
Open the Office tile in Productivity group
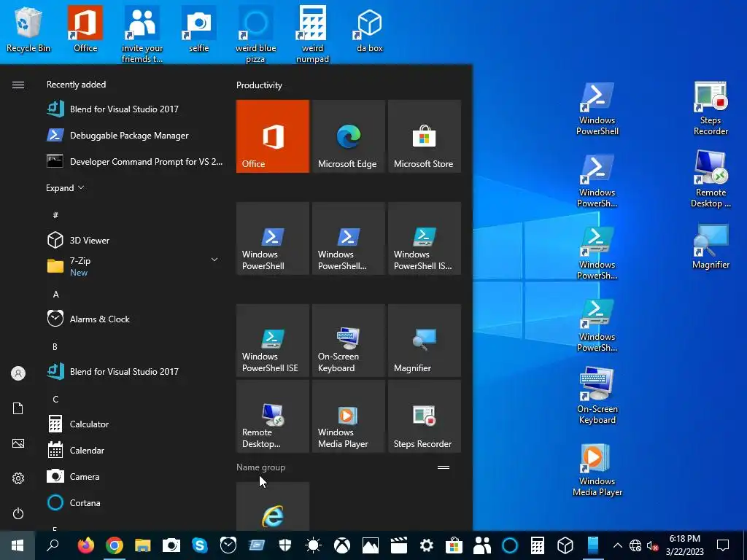273,136
